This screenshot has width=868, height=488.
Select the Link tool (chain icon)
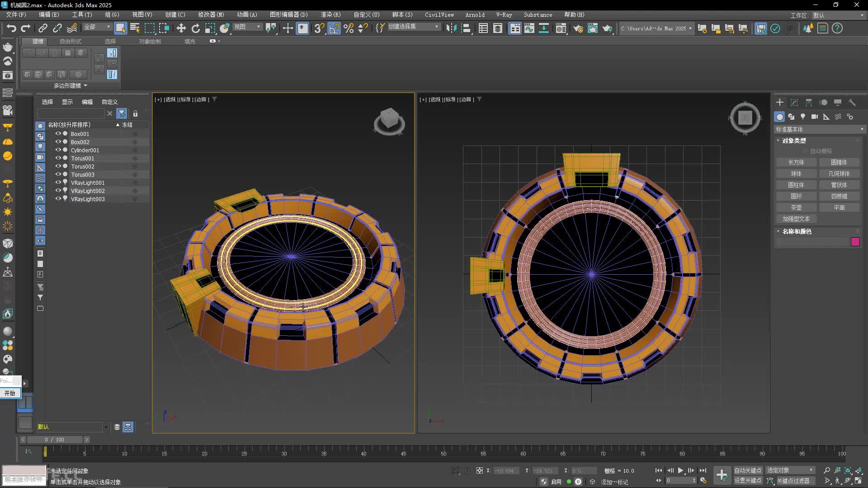(x=43, y=28)
